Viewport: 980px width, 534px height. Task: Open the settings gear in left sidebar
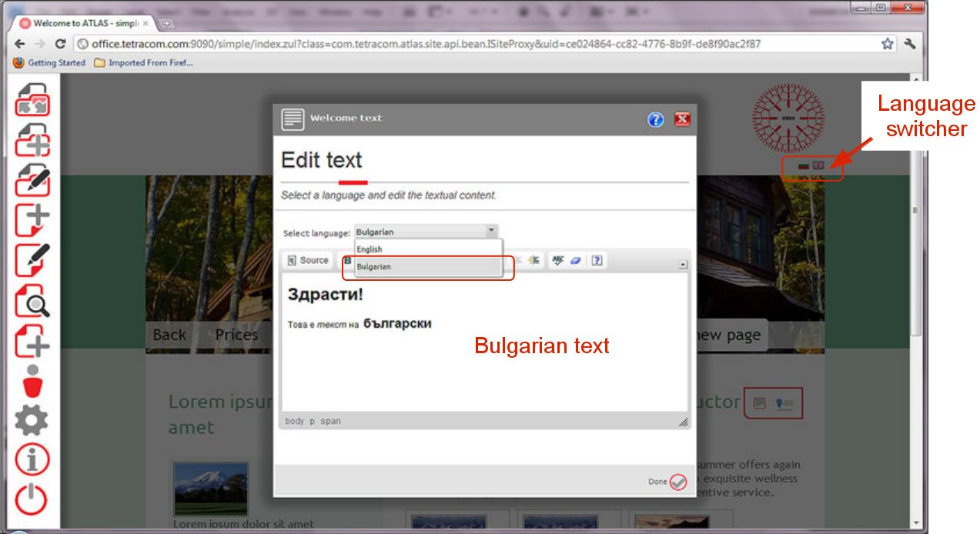pyautogui.click(x=32, y=420)
